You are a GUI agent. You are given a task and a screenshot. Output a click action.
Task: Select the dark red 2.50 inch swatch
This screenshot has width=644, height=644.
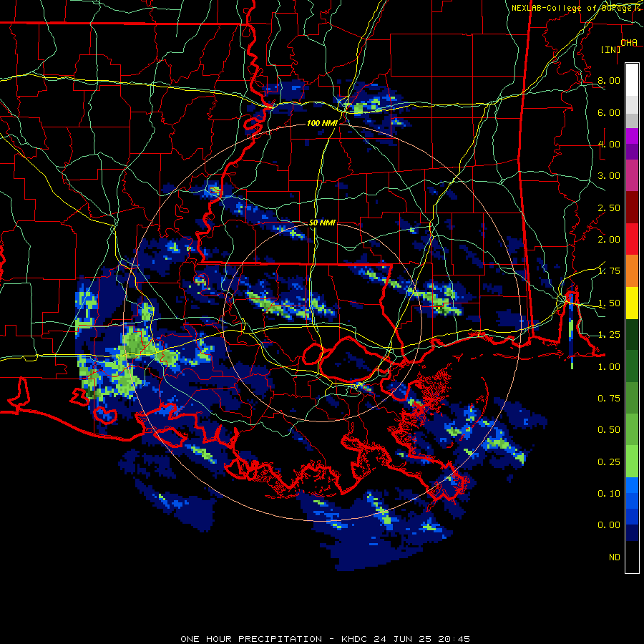(x=632, y=208)
